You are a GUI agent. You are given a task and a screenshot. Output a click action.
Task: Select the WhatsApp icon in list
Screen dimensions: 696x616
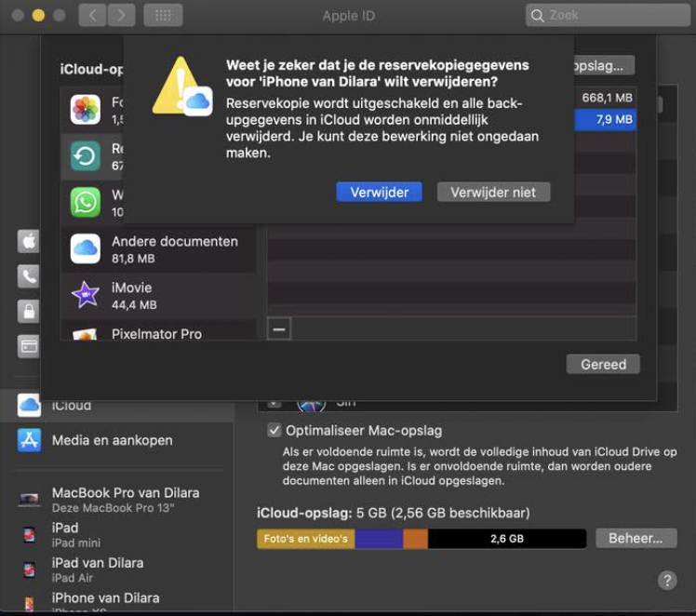[x=86, y=202]
